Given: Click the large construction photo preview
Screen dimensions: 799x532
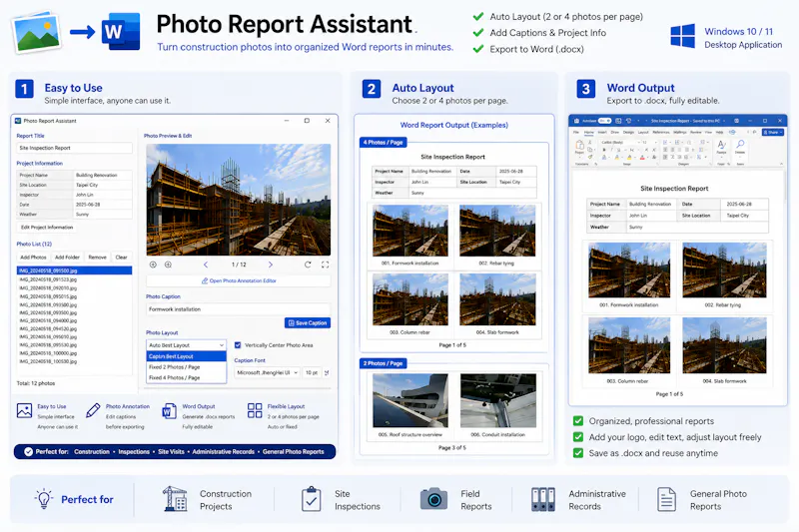Looking at the screenshot, I should point(239,200).
